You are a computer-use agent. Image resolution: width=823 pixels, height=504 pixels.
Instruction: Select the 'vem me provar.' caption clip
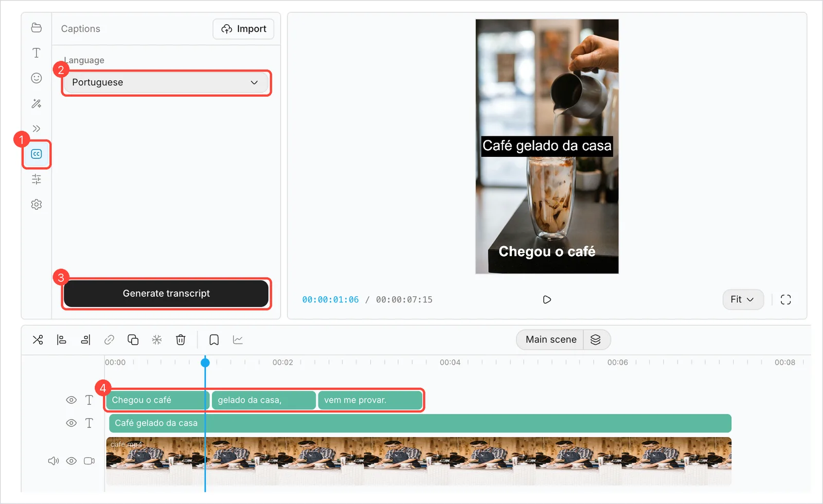click(x=370, y=400)
